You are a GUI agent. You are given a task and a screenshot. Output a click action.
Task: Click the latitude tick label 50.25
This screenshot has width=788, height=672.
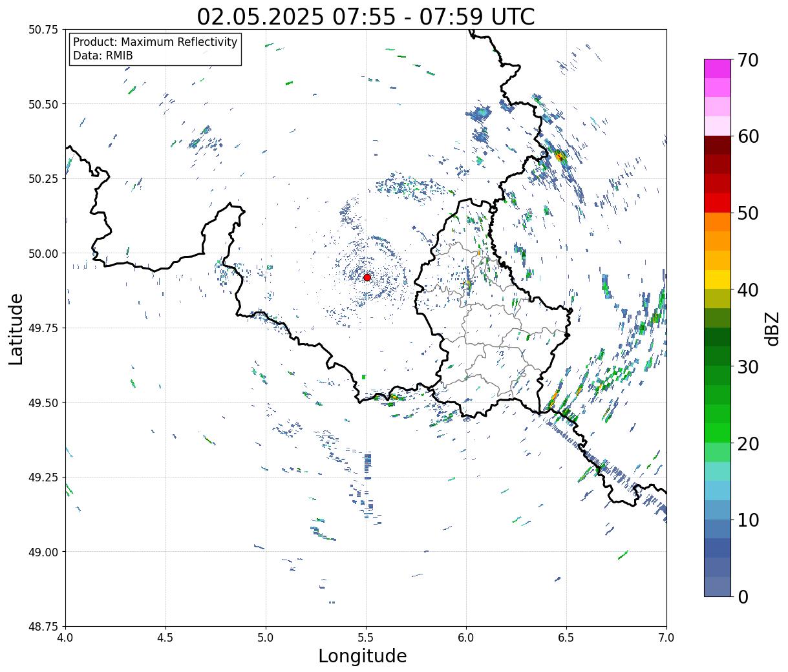pyautogui.click(x=43, y=179)
